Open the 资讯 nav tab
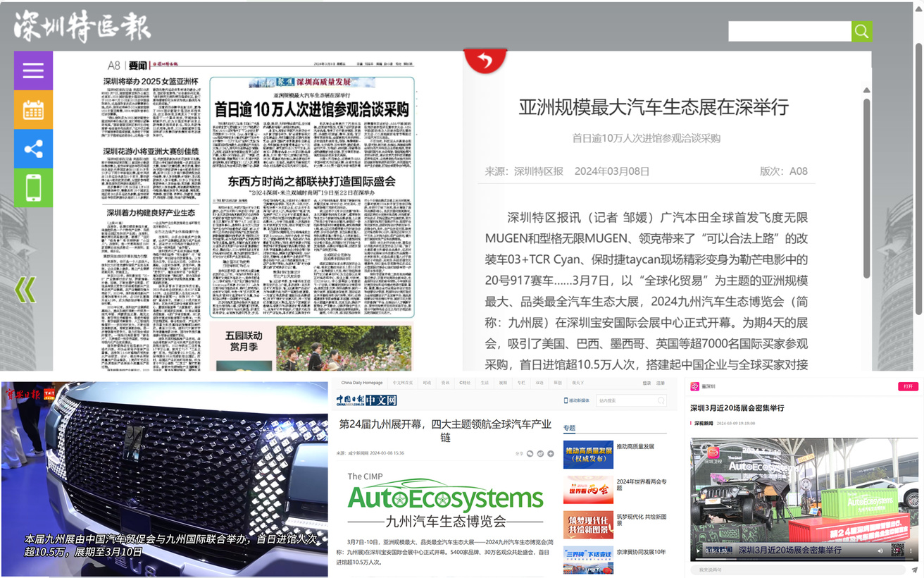The image size is (924, 578). coord(445,383)
